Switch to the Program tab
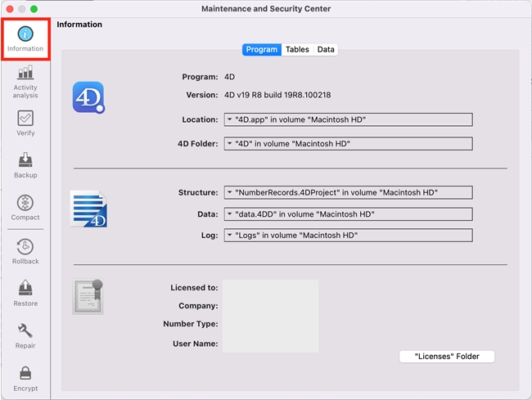The width and height of the screenshot is (532, 400). click(x=262, y=50)
